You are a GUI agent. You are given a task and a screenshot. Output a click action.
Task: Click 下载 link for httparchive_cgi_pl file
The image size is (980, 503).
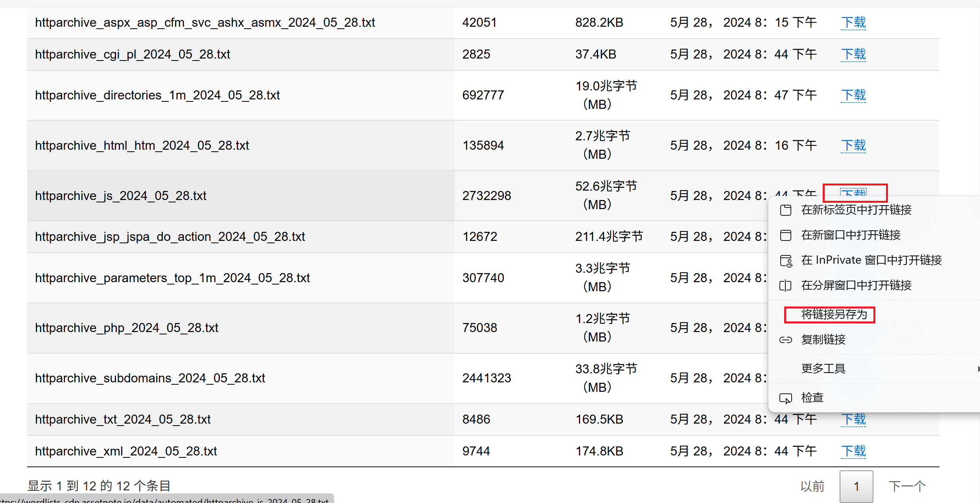[853, 55]
